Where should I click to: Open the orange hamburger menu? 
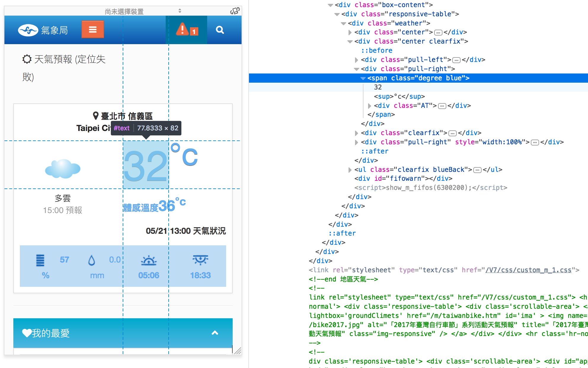click(93, 30)
